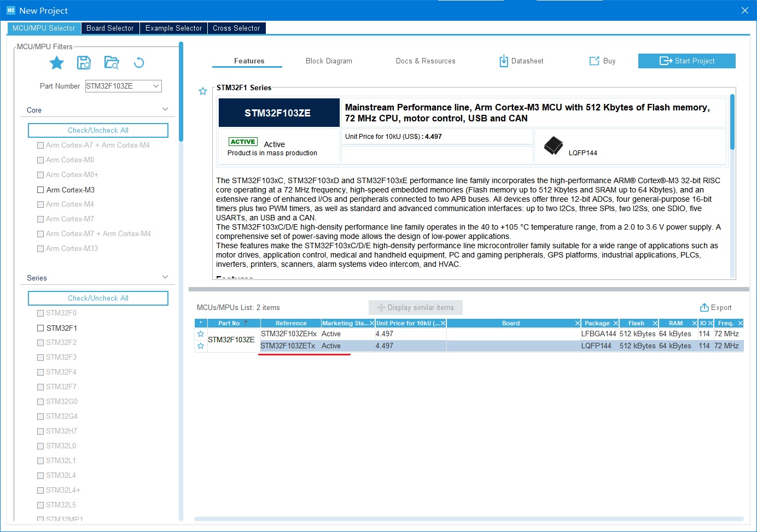Image resolution: width=757 pixels, height=532 pixels.
Task: Switch to the Board Selector tab
Action: (110, 28)
